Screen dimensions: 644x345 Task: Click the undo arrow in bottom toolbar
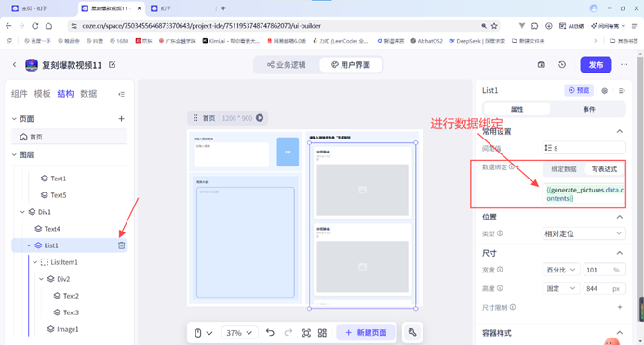click(x=270, y=332)
